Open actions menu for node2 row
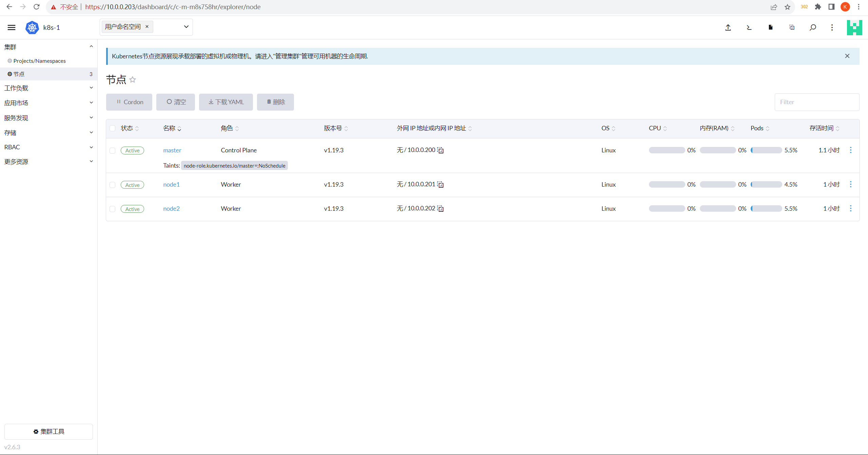Image resolution: width=868 pixels, height=455 pixels. pyautogui.click(x=850, y=208)
